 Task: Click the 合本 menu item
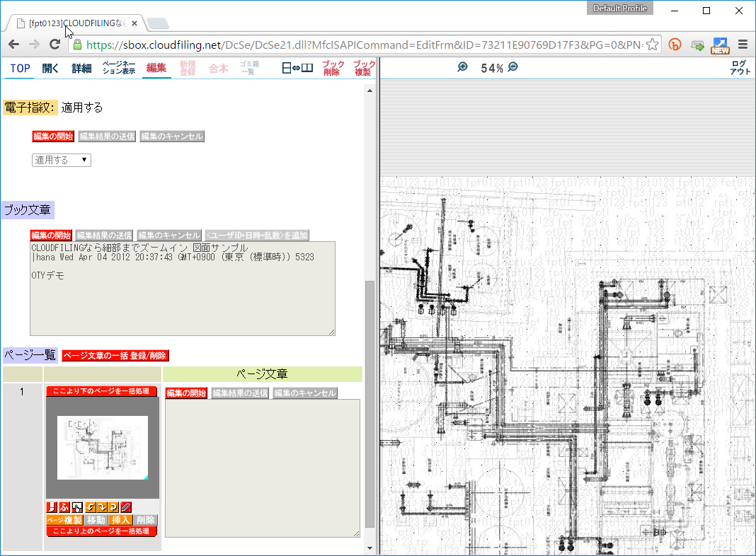[219, 69]
